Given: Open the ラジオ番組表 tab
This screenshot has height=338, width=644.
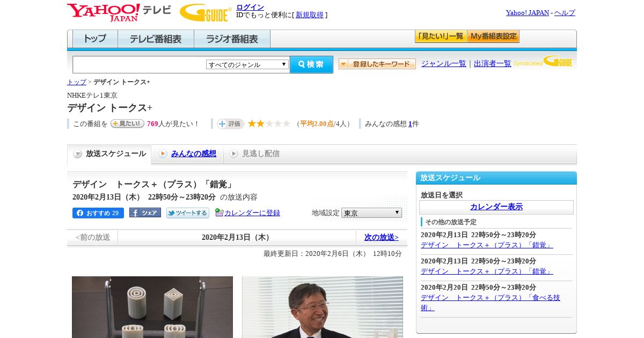Looking at the screenshot, I should [232, 39].
